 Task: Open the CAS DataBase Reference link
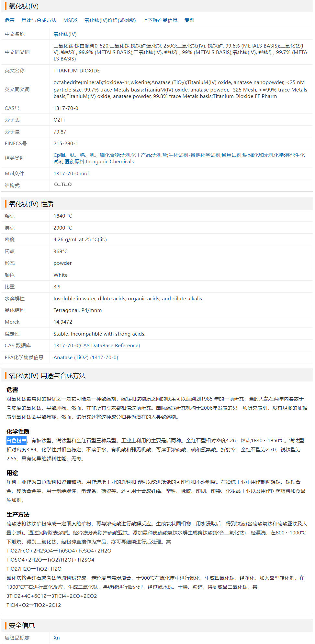[97, 346]
